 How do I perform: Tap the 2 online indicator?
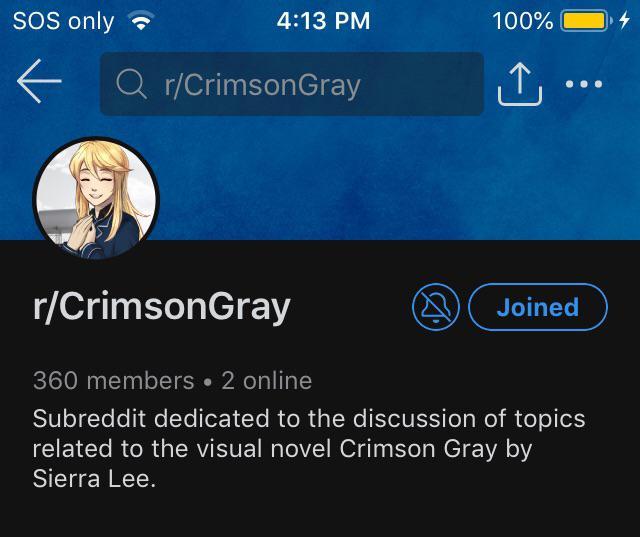(x=267, y=380)
